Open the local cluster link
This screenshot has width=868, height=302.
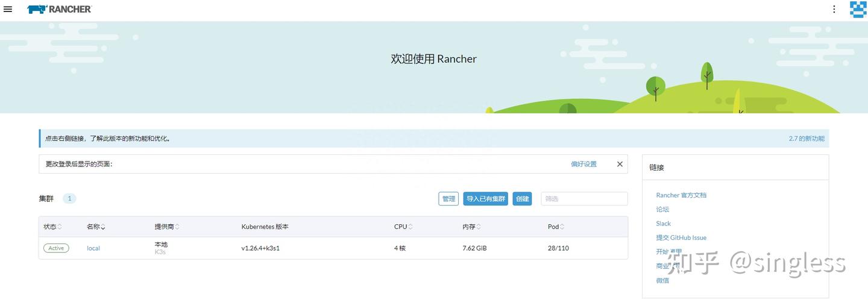click(x=93, y=248)
